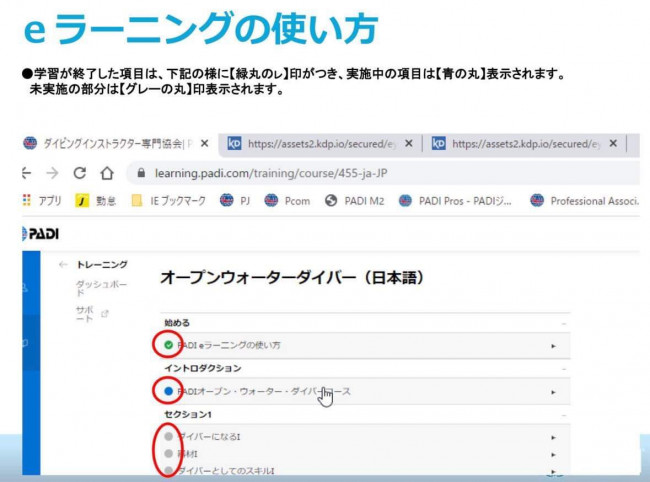Image resolution: width=650 pixels, height=482 pixels.
Task: Click the browser forward arrow
Action: coord(52,172)
